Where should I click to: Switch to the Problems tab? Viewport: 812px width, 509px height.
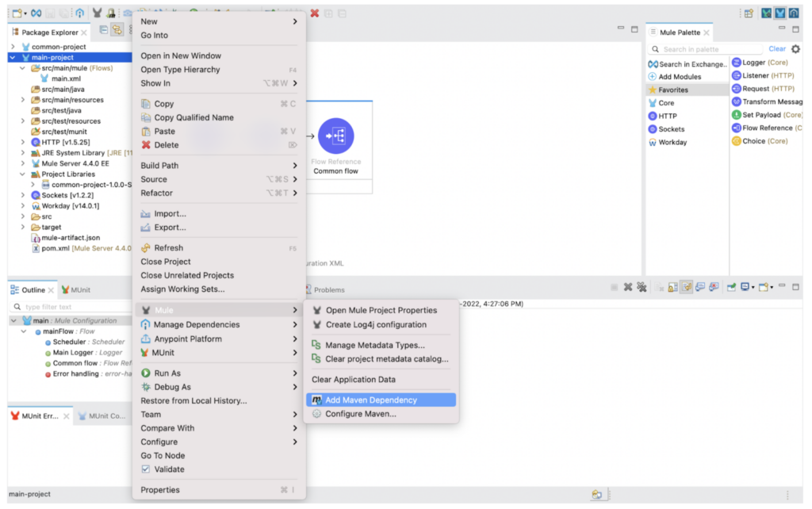(x=327, y=289)
